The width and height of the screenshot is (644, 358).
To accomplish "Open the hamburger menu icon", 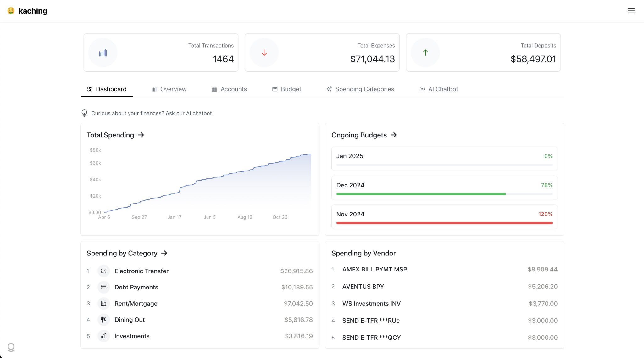I will tap(631, 11).
